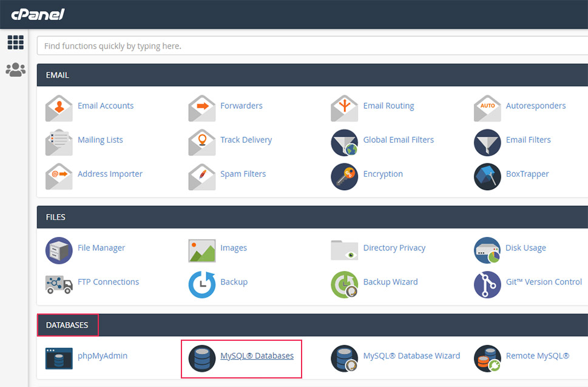Click the MySQL Databases cylinder icon

(x=201, y=358)
